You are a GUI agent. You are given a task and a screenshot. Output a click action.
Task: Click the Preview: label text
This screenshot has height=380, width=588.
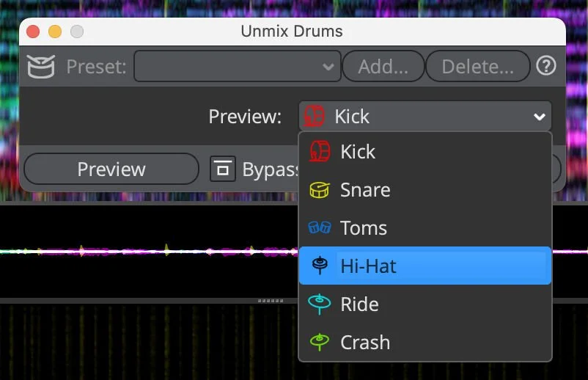tap(246, 117)
